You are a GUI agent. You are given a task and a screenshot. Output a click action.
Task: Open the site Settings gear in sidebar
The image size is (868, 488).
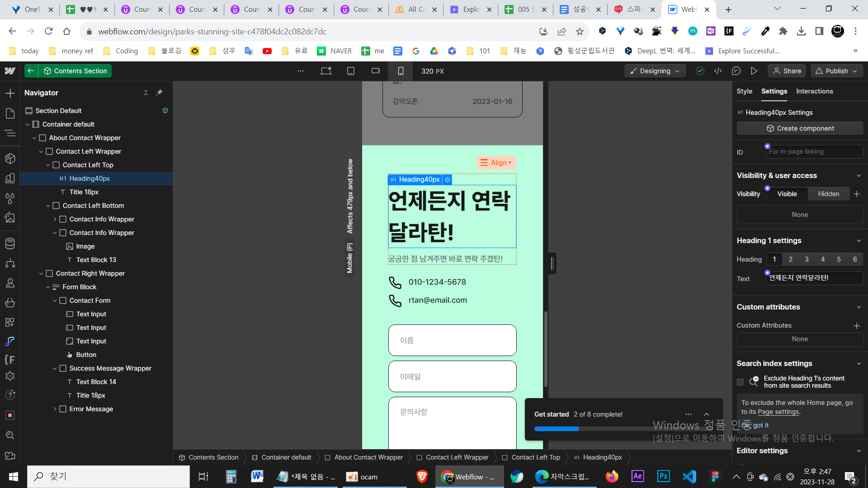[x=10, y=376]
